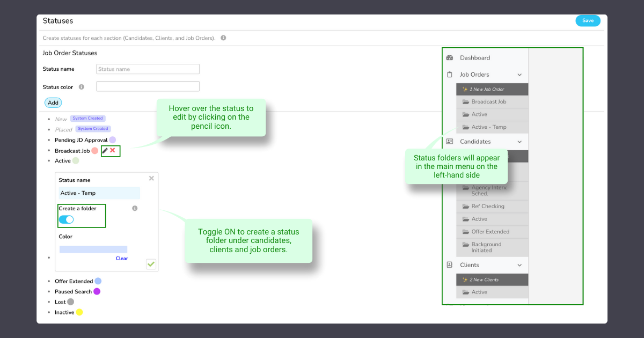Collapse the Candidates section chevron
This screenshot has height=338, width=644.
click(x=519, y=142)
